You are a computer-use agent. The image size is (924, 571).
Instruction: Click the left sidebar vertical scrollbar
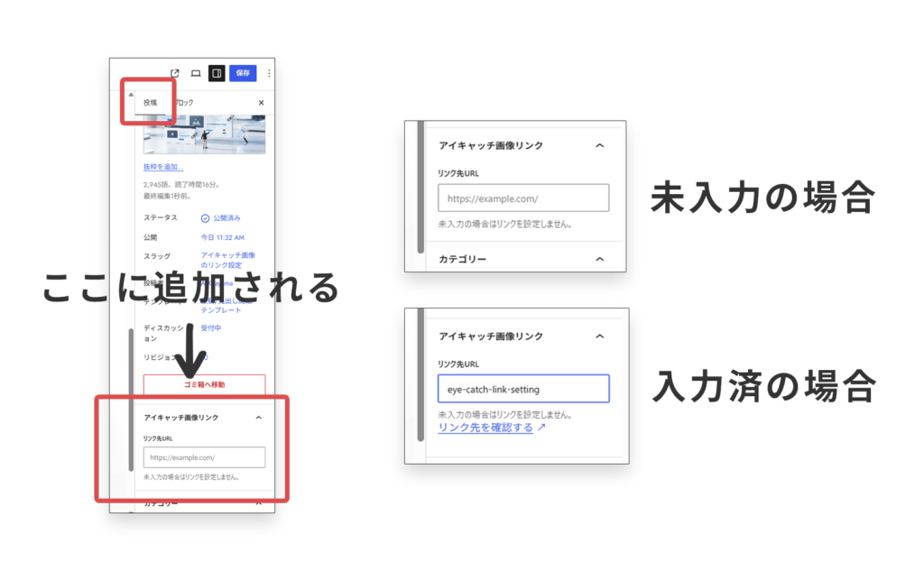131,400
